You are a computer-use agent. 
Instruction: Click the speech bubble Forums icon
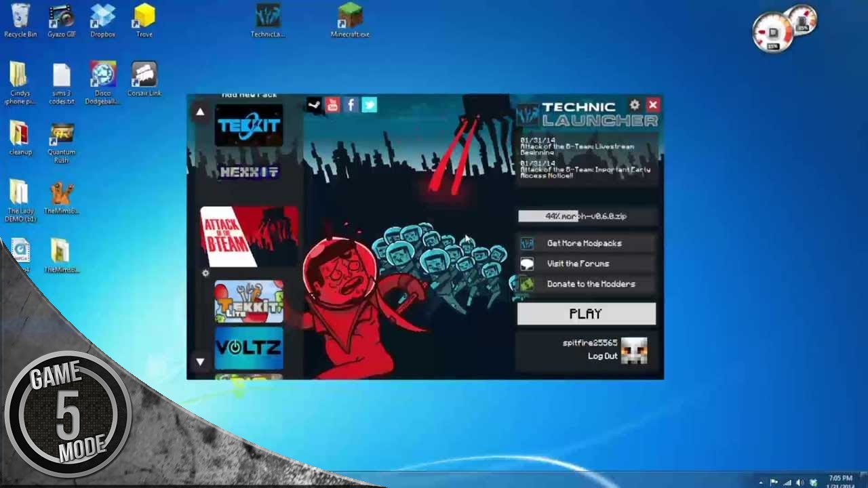click(x=527, y=264)
